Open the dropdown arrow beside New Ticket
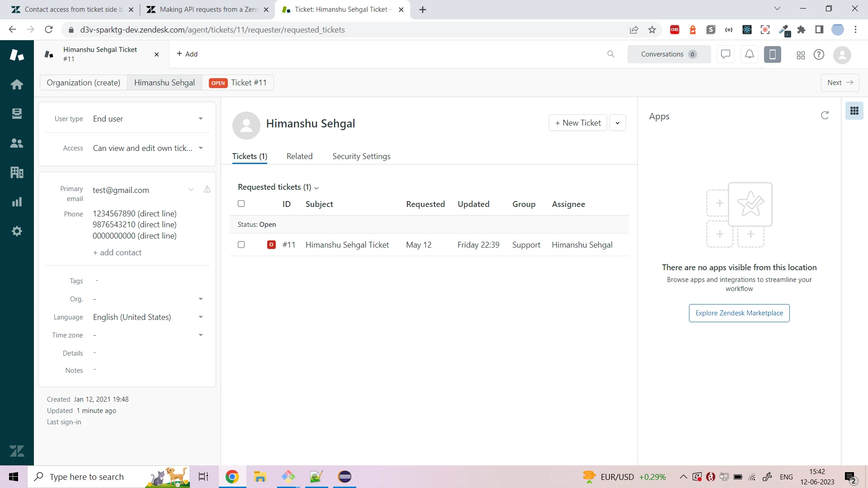The width and height of the screenshot is (868, 488). [x=618, y=123]
